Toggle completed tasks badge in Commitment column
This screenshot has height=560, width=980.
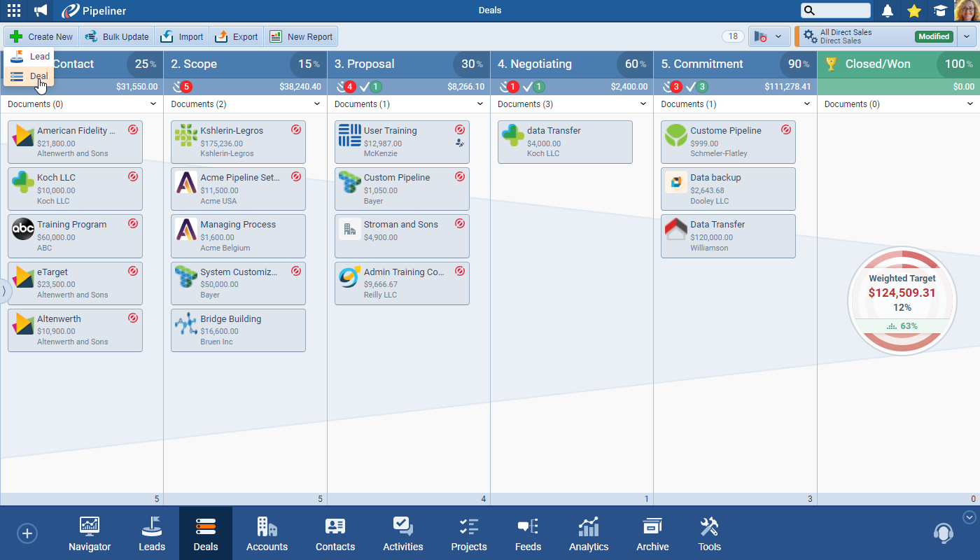click(696, 87)
